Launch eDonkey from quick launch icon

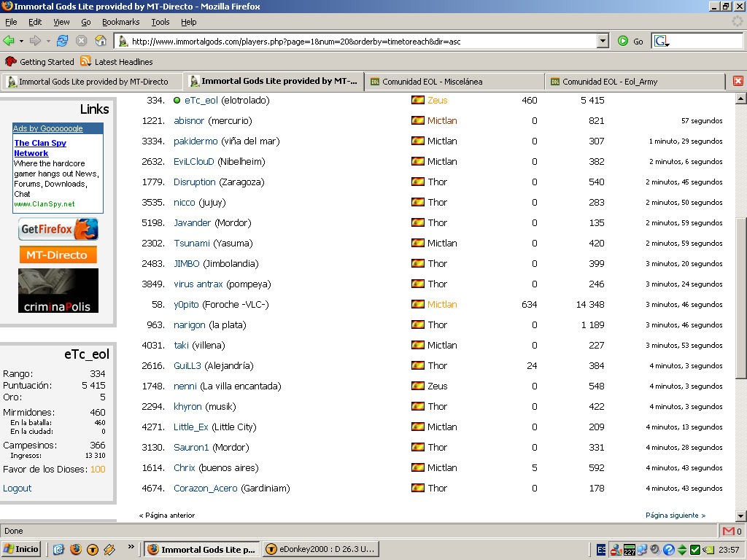point(93,550)
